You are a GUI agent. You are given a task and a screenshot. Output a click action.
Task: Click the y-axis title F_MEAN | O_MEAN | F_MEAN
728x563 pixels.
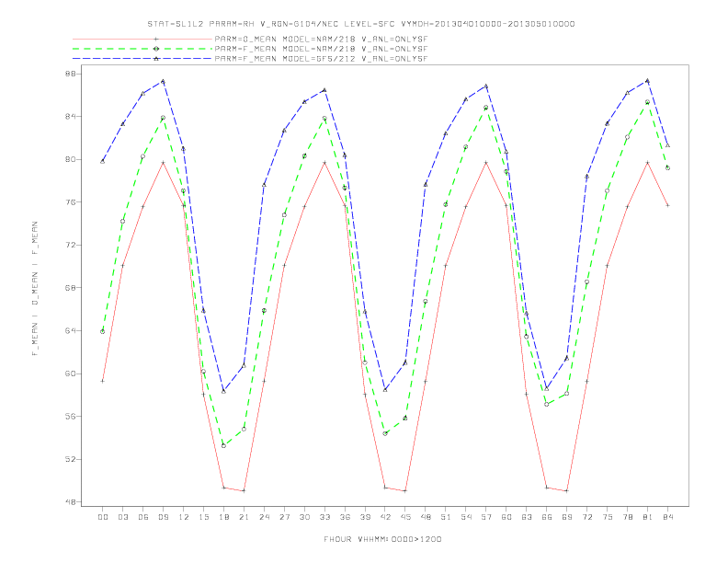(35, 289)
